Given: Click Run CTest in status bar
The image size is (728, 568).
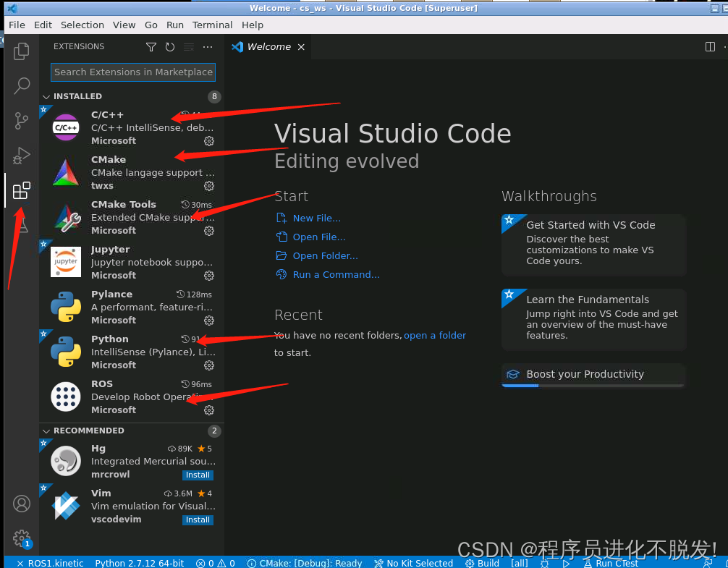Looking at the screenshot, I should click(611, 563).
